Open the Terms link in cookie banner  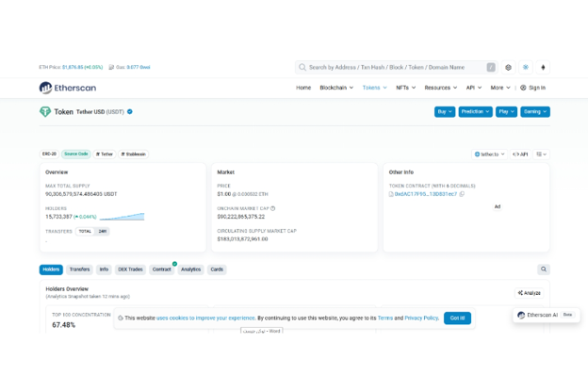(385, 318)
